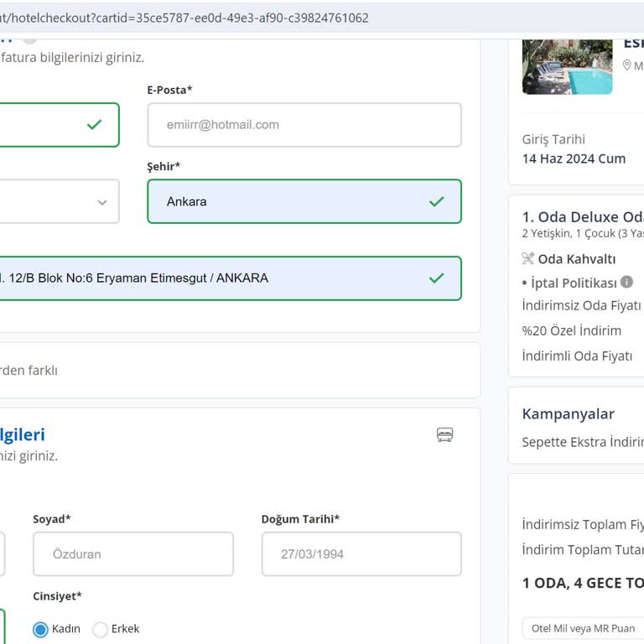Click the info icon beside İptal Politikası
Screen dimensions: 644x644
pos(626,283)
